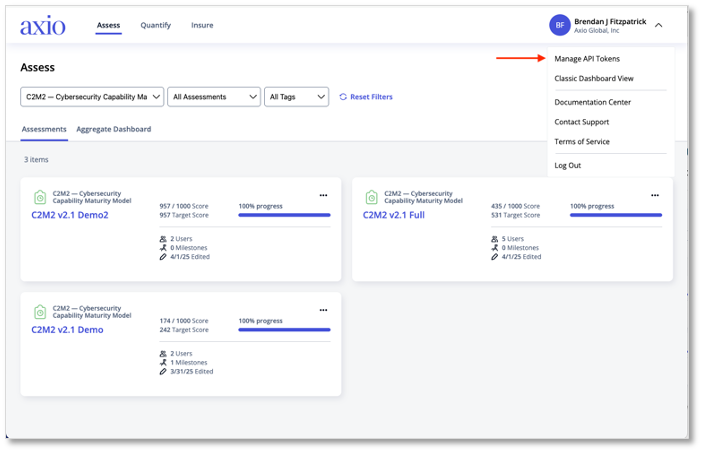Click the shield icon on C2M2 v2.1 Demo2 card
Image resolution: width=702 pixels, height=452 pixels.
(40, 198)
